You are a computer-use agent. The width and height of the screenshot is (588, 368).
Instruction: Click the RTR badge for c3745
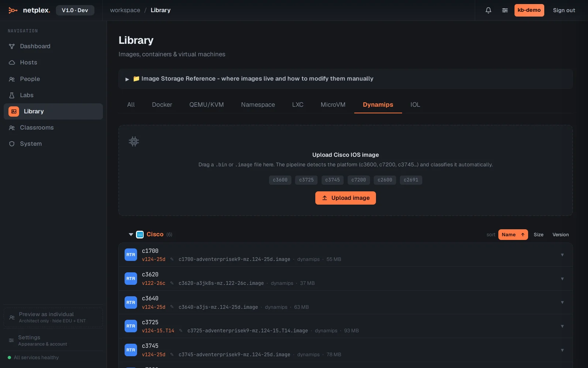coord(131,350)
